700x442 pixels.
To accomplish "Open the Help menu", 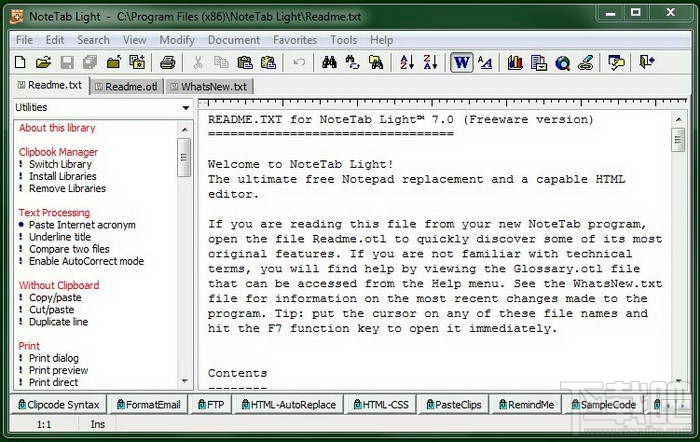I will pos(381,40).
